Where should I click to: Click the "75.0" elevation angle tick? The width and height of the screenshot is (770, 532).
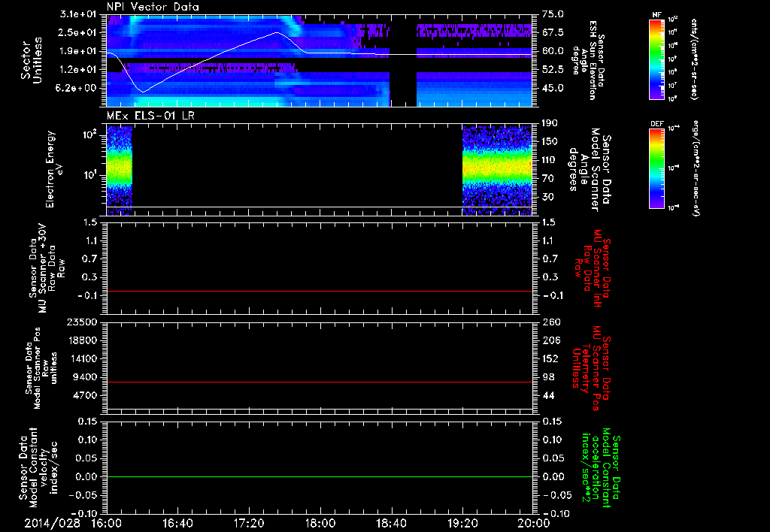pyautogui.click(x=553, y=14)
